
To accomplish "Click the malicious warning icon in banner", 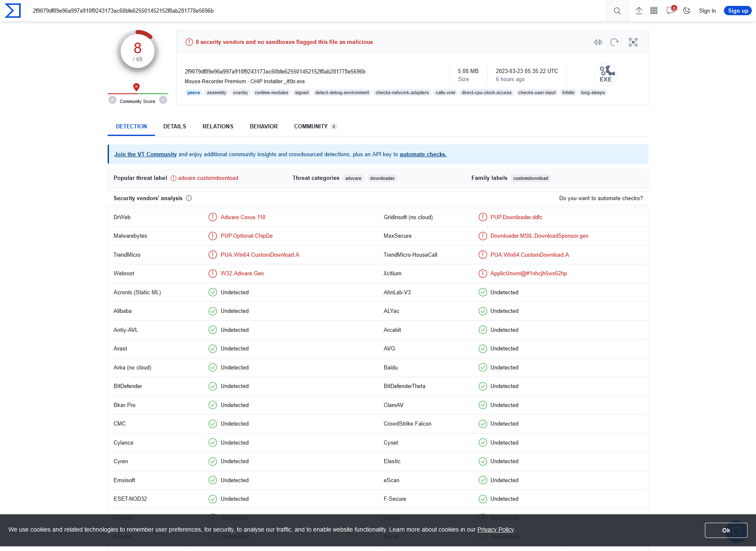I will (x=189, y=42).
